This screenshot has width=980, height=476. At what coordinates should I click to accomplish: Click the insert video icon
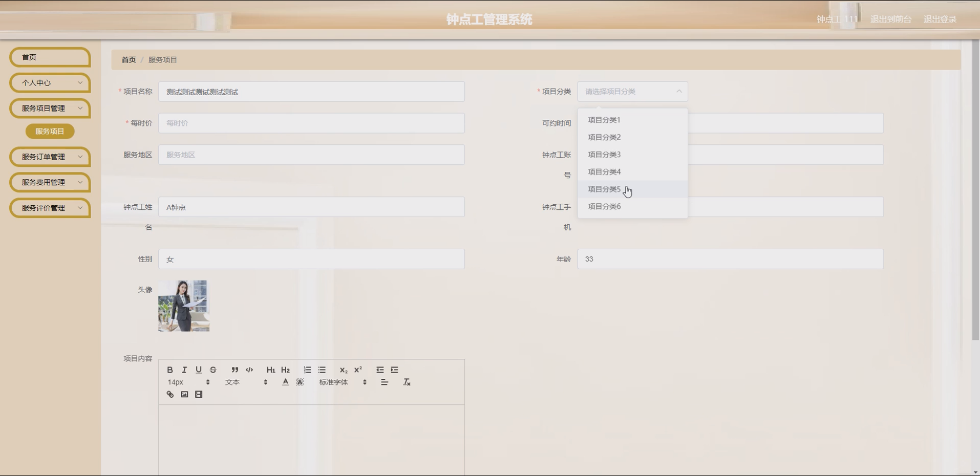pyautogui.click(x=199, y=394)
